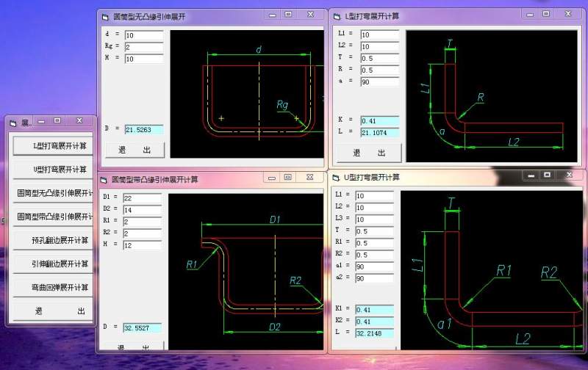
Task: Minimize the 圆筒型无凸缘引伸展开 window
Action: 273,15
